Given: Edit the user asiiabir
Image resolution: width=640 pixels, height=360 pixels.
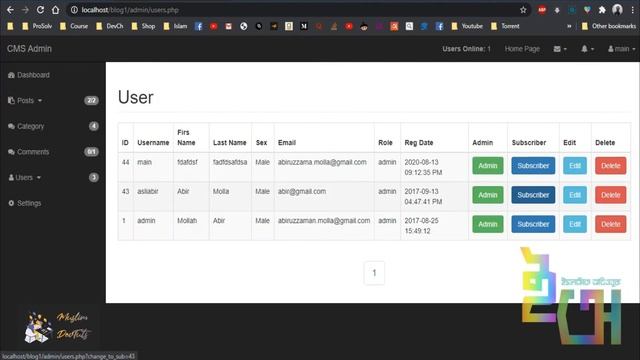Looking at the screenshot, I should click(x=575, y=195).
